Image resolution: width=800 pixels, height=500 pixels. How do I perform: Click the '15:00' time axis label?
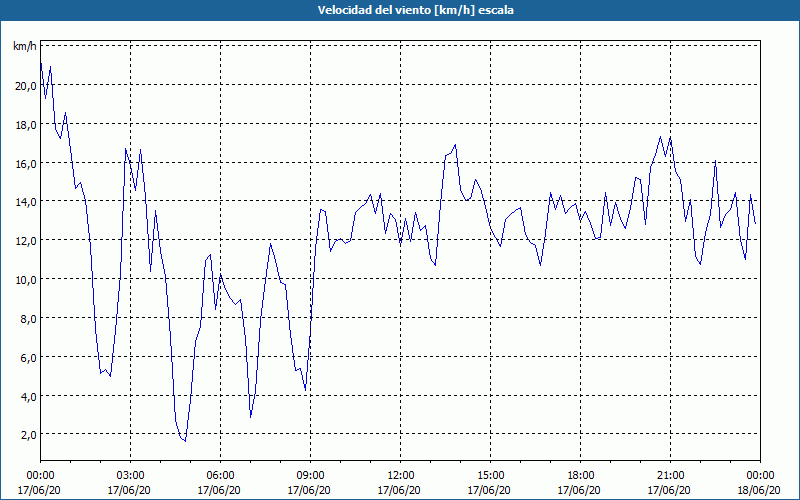pos(490,476)
